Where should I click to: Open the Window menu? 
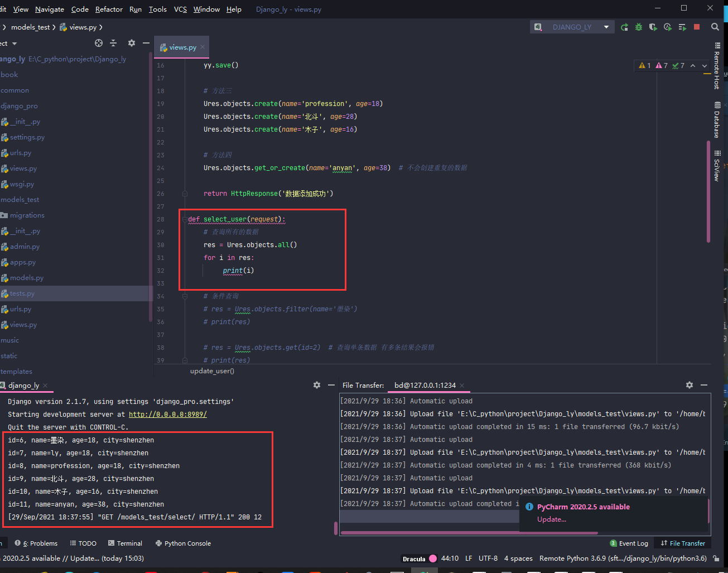pos(206,9)
